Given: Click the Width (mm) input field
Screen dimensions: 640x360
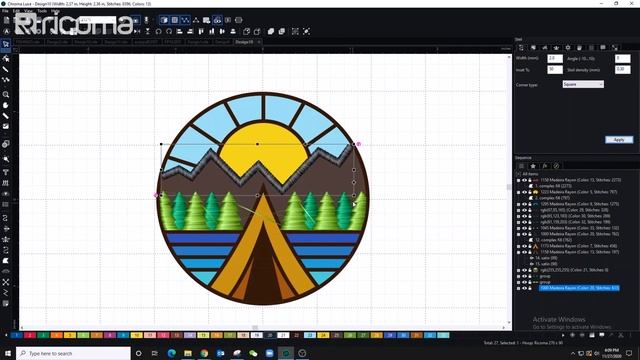Looking at the screenshot, I should pyautogui.click(x=555, y=58).
